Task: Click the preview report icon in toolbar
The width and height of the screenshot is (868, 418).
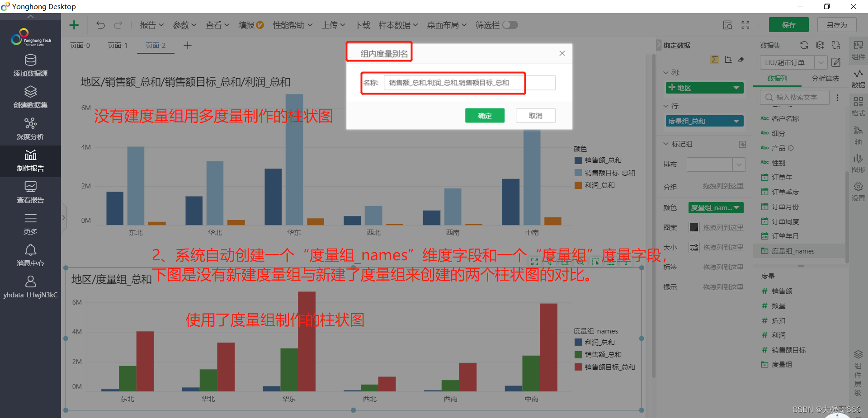Action: [728, 25]
